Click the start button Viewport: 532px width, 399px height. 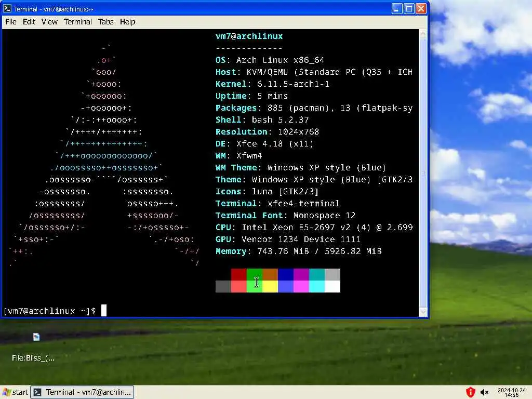point(15,392)
